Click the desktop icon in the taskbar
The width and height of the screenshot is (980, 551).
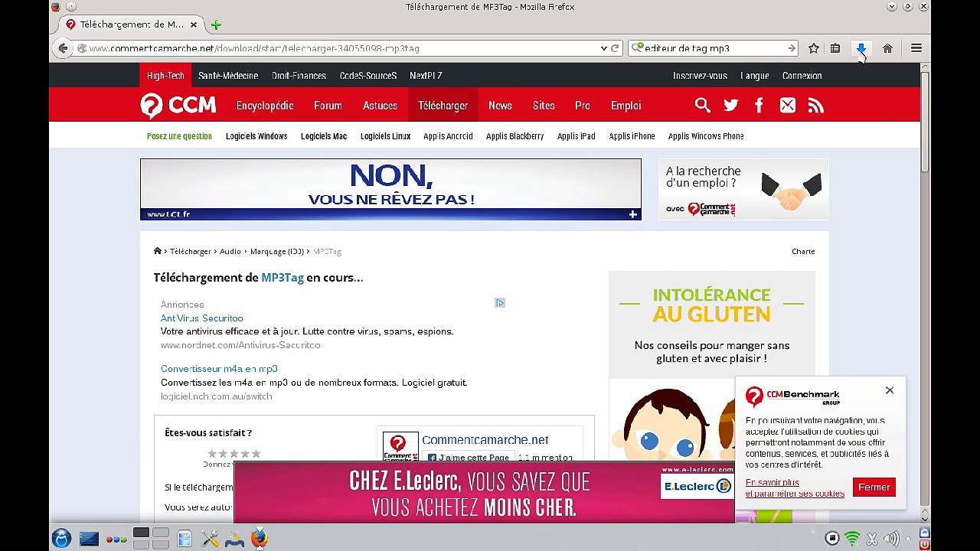point(89,539)
